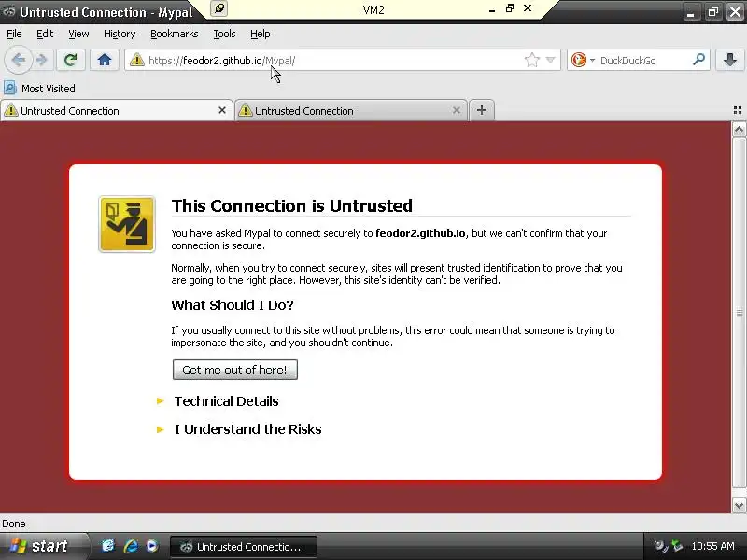
Task: Minimize the VM2 connection bar
Action: pyautogui.click(x=492, y=8)
